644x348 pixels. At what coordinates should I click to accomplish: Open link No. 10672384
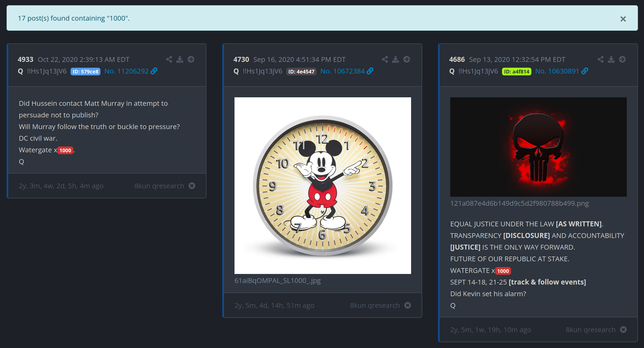pos(342,71)
